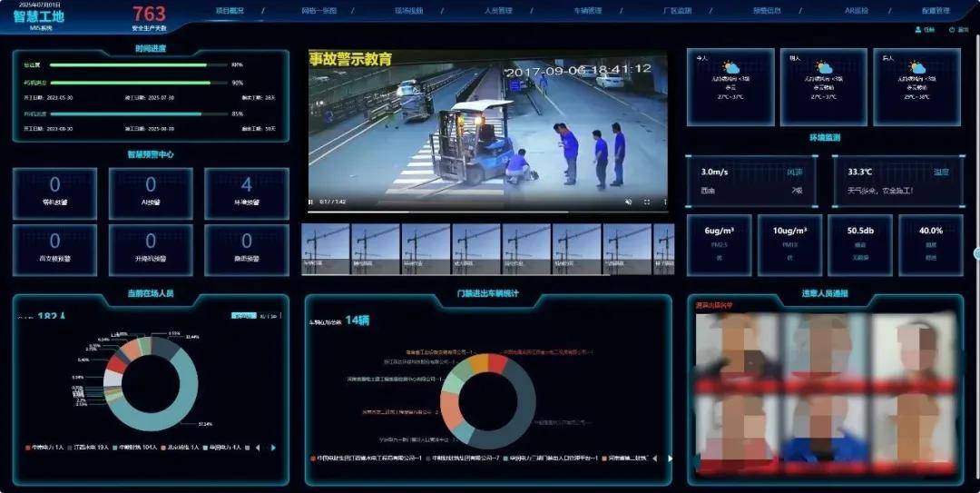Pause the accident warning video
This screenshot has height=493, width=980.
[x=311, y=202]
